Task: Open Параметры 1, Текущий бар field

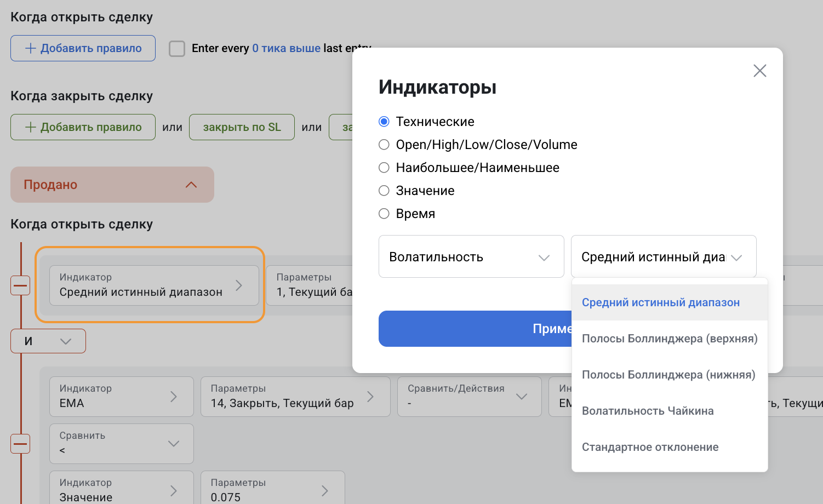Action: (x=310, y=285)
